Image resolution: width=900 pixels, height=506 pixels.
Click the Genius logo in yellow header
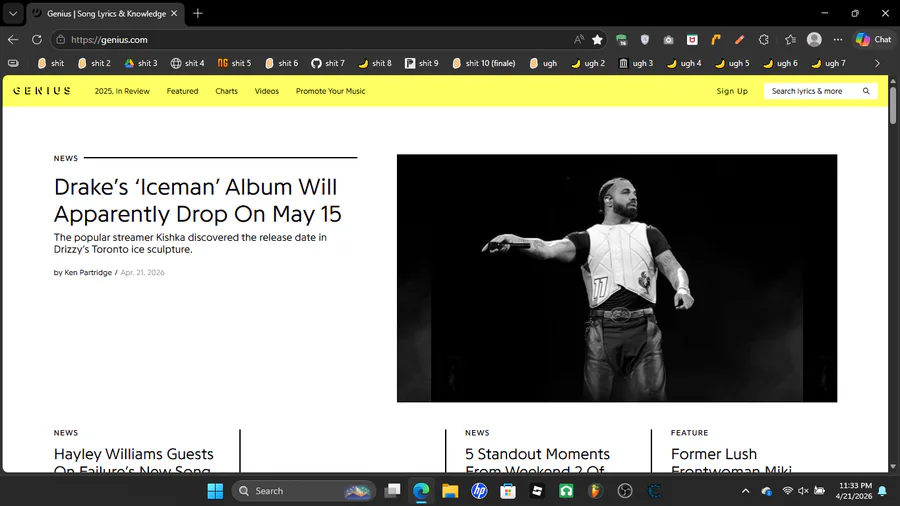tap(42, 91)
